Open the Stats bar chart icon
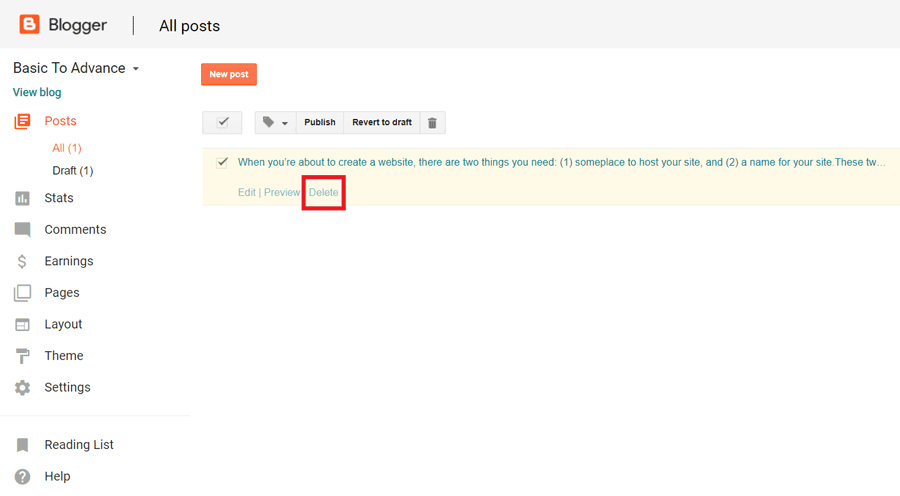 22,199
